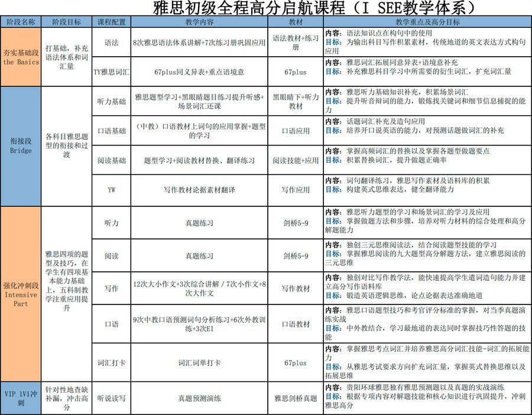This screenshot has width=532, height=415.
Task: Select the goal cell '针对性地查缺补漏，冲击高分'
Action: [66, 398]
